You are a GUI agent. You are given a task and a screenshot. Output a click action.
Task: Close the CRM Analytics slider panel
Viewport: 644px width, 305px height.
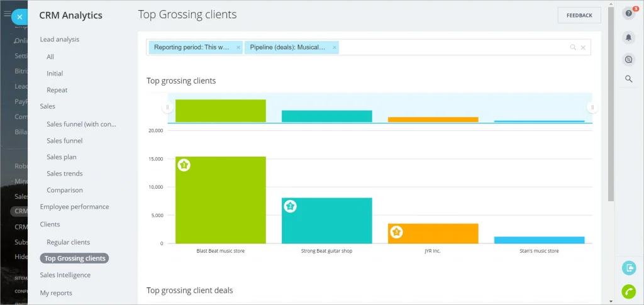pyautogui.click(x=19, y=17)
